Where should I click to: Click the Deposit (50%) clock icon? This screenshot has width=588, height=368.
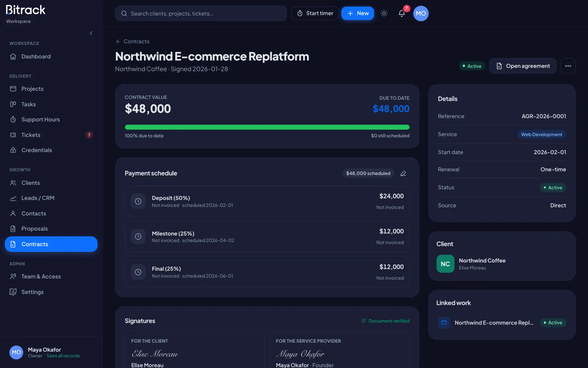click(x=138, y=201)
